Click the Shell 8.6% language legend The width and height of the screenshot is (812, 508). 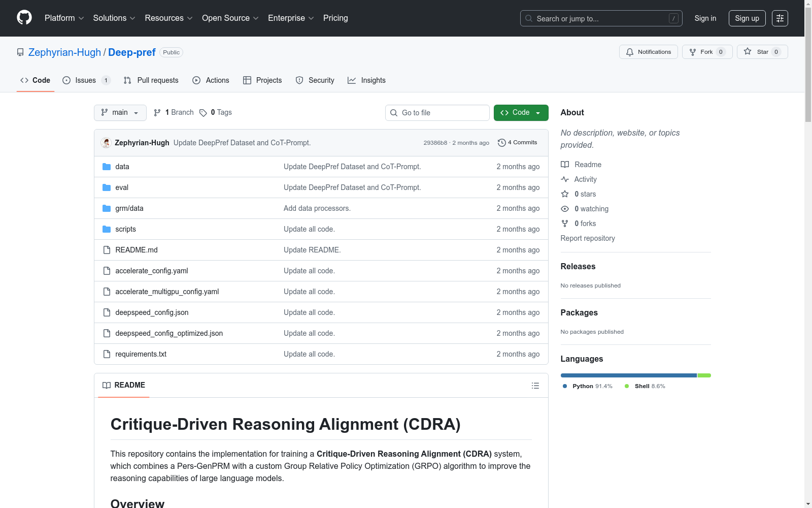(x=645, y=386)
